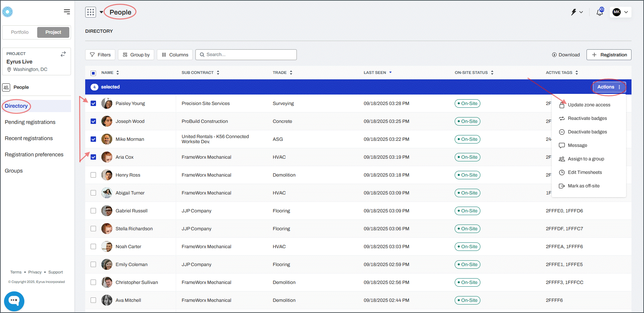Uncheck Mike Morman's row checkbox

tap(93, 139)
